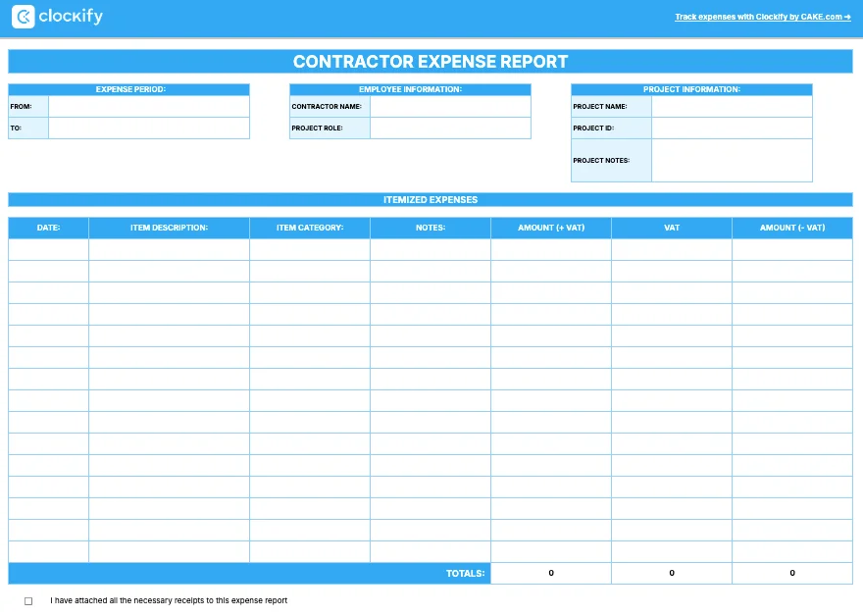The image size is (863, 616).
Task: Click the PROJECT NAME label
Action: [x=600, y=106]
